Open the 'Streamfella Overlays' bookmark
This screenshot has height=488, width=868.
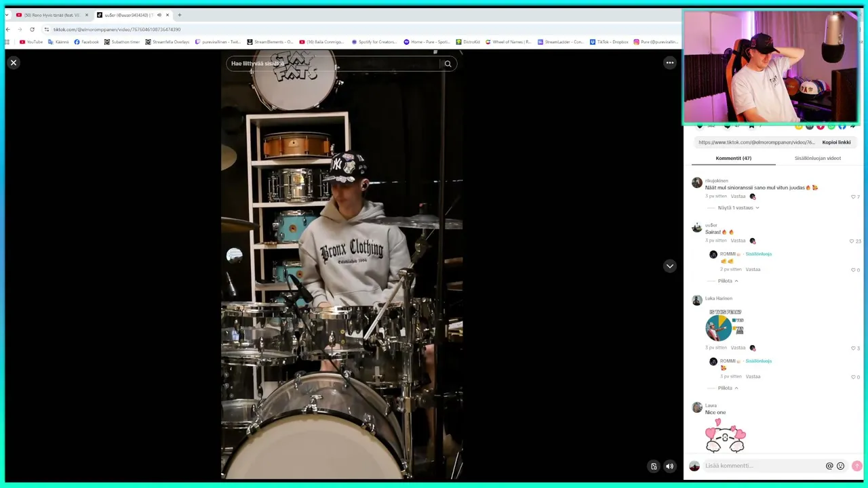[167, 42]
